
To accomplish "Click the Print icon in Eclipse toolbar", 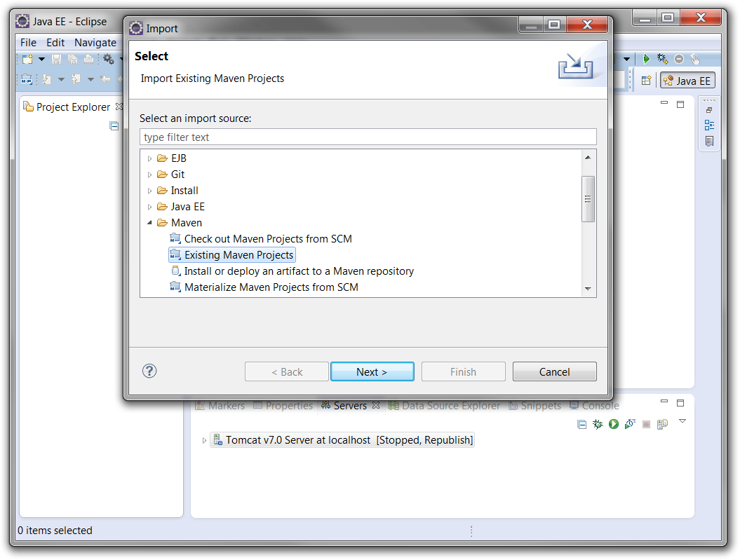I will (x=88, y=59).
